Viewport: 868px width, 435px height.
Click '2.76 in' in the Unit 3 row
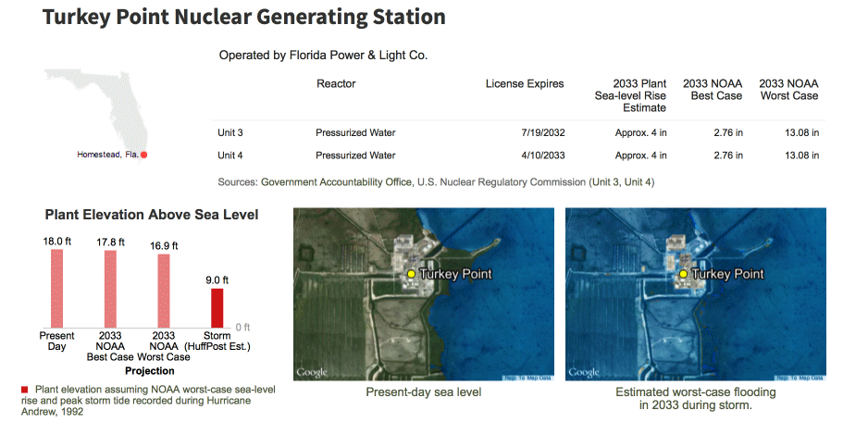728,133
